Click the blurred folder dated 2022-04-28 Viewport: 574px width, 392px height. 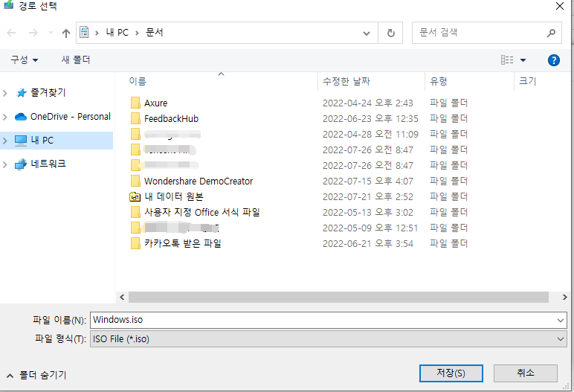point(172,135)
